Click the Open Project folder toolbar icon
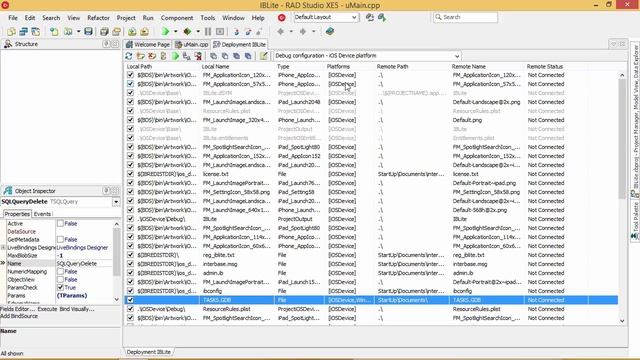Image resolution: width=640 pixels, height=360 pixels. point(116,31)
